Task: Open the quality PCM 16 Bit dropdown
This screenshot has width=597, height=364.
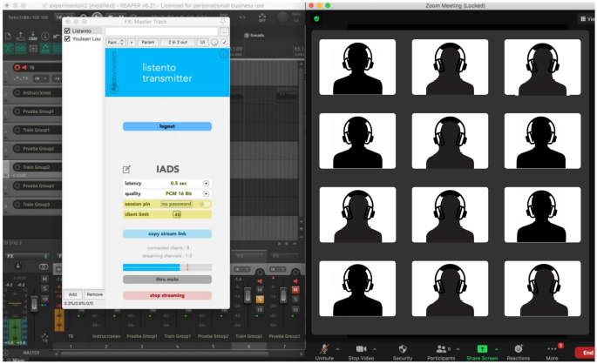Action: [207, 194]
